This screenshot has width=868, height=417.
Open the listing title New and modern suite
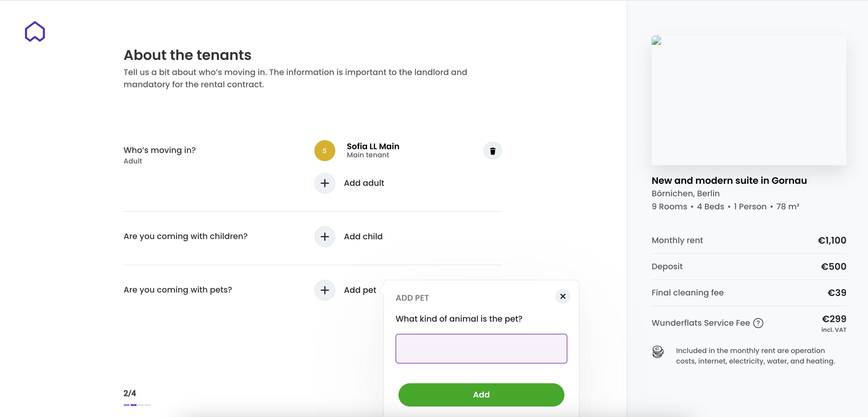[729, 181]
